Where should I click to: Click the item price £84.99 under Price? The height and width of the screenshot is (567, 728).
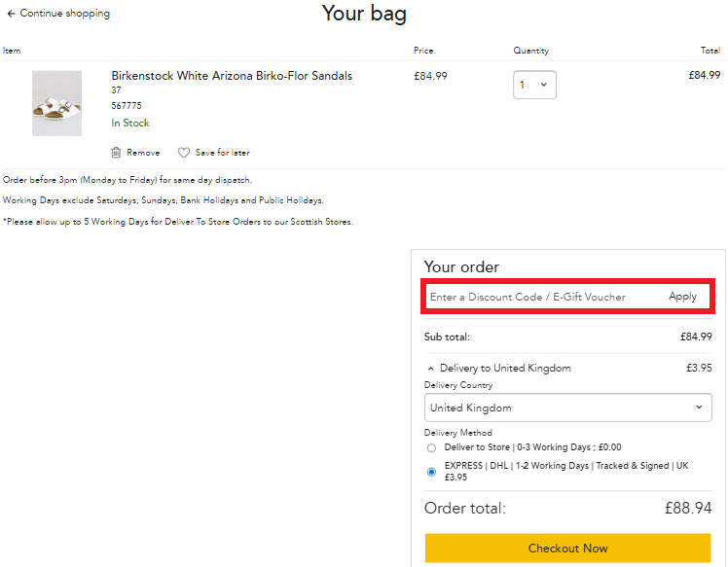click(x=430, y=76)
